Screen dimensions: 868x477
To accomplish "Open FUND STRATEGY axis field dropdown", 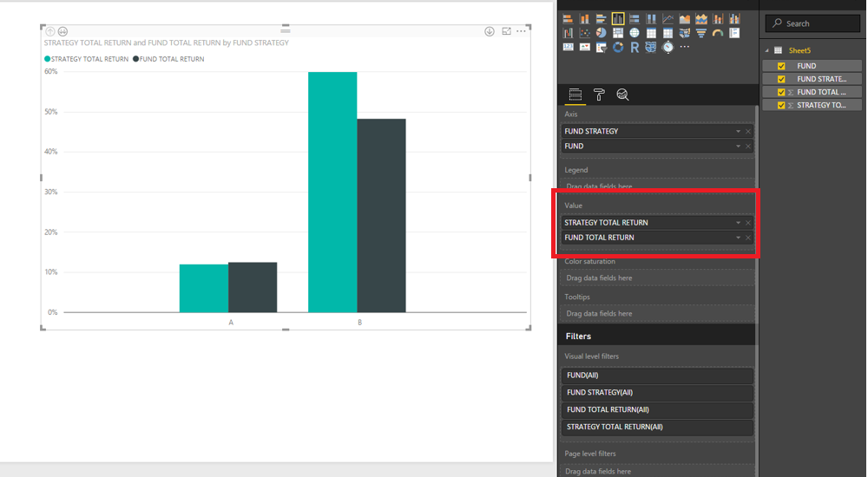I will coord(738,131).
